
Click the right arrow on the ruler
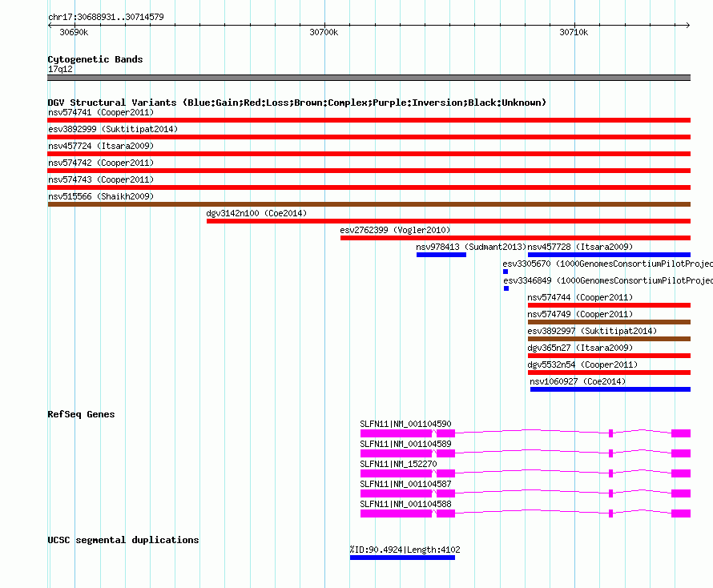(x=687, y=26)
